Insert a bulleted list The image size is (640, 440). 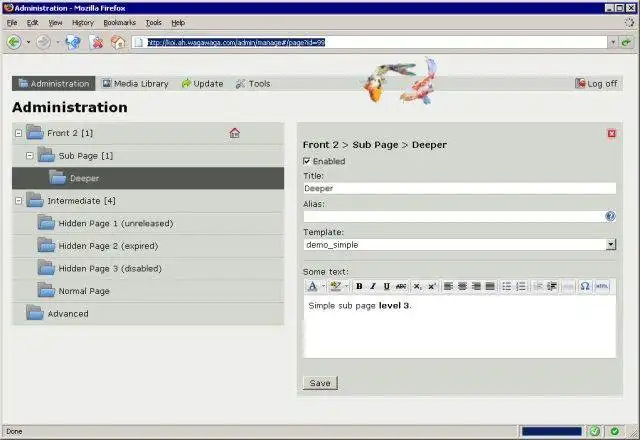tap(507, 286)
